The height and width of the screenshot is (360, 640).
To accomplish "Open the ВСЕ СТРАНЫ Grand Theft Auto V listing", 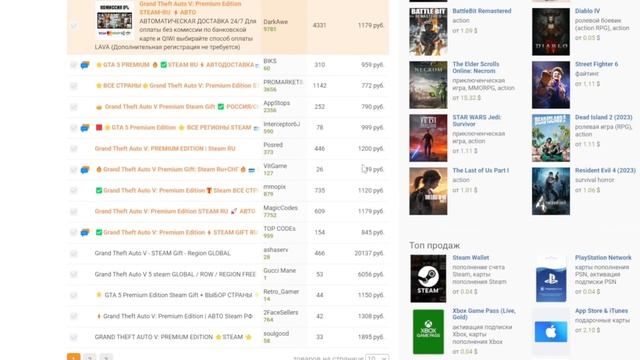I will point(177,86).
